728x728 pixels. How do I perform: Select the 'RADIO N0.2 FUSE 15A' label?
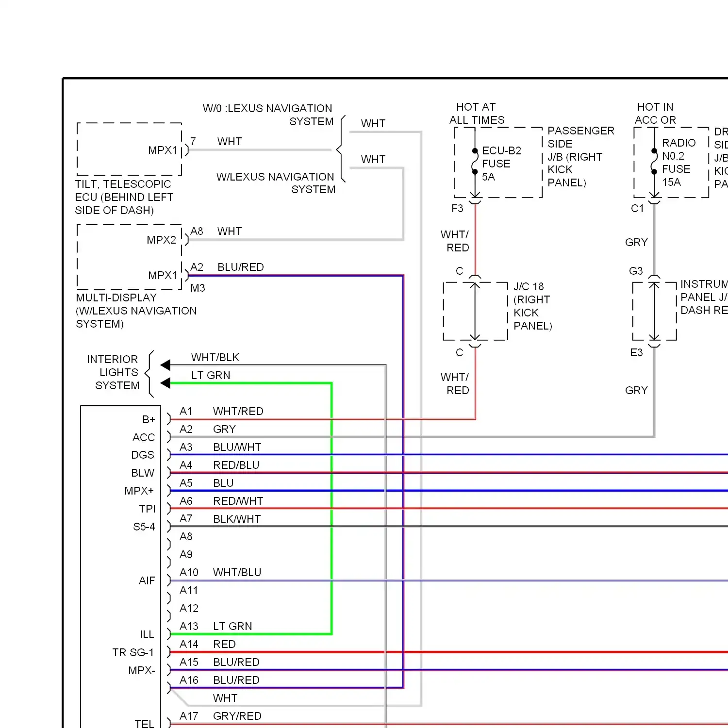coord(678,163)
